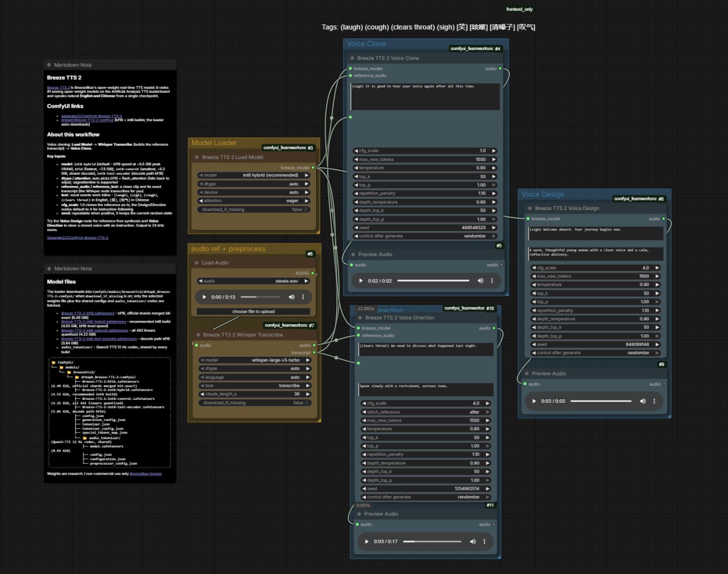Play the stewie.wav audio in Load Audio node
728x574 pixels.
(204, 297)
